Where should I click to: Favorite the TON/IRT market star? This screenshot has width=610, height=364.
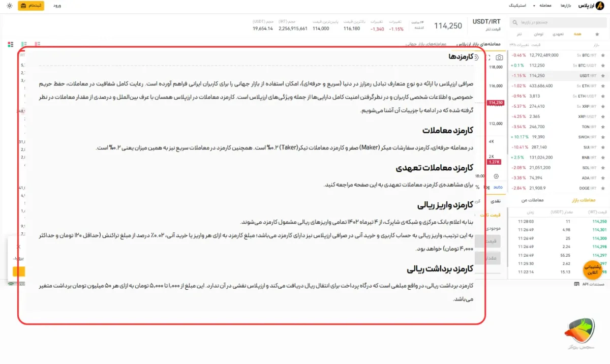(603, 127)
